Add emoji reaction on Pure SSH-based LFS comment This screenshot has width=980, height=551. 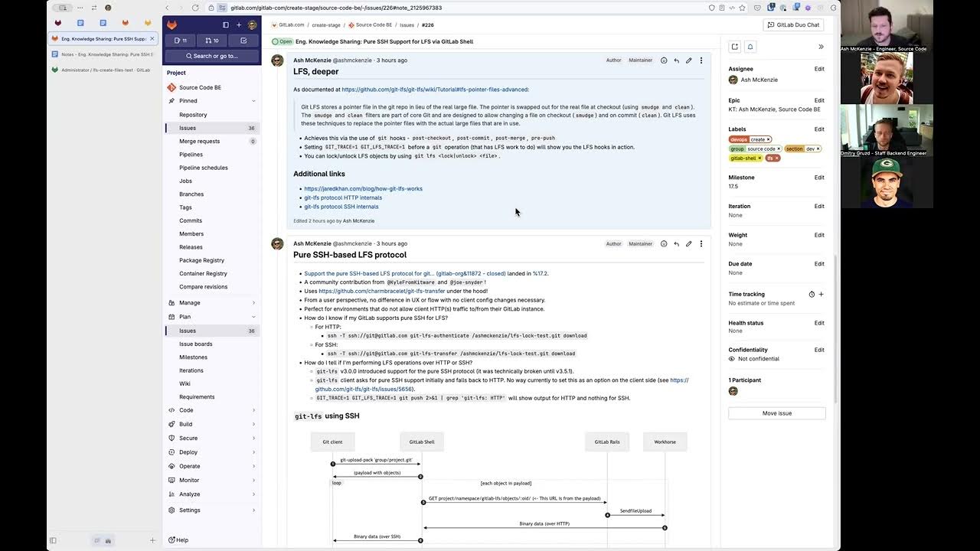click(664, 244)
